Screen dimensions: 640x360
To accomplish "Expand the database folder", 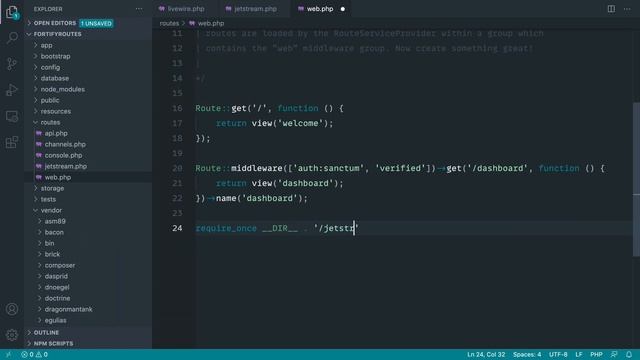I will click(54, 78).
